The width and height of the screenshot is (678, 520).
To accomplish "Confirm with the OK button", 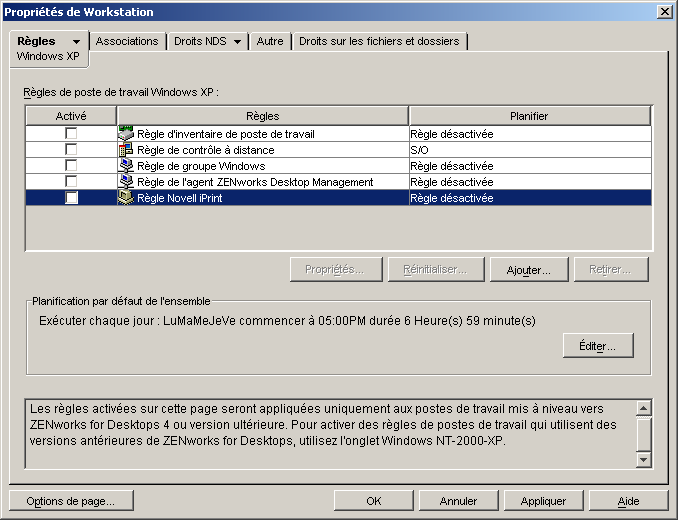I will pyautogui.click(x=374, y=501).
